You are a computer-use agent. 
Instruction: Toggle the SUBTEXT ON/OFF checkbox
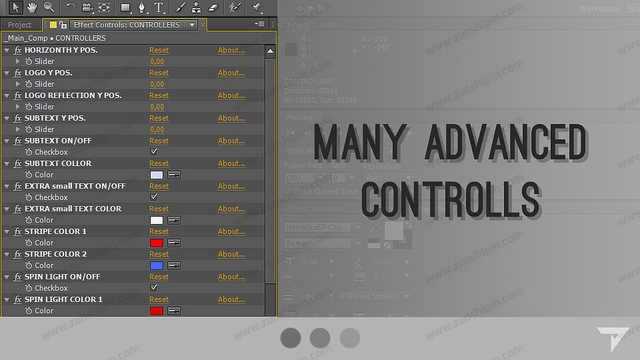pos(154,152)
